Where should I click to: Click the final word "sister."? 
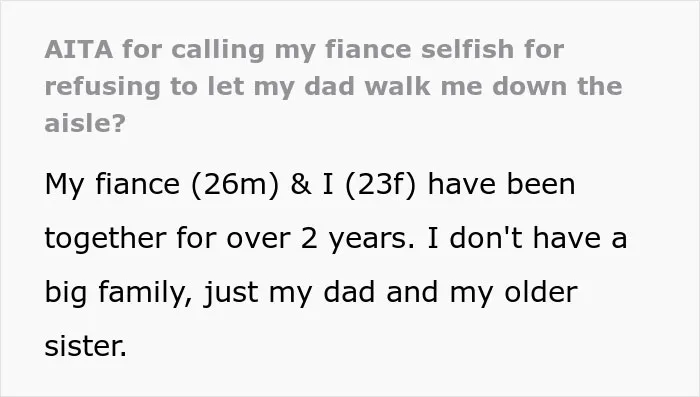pos(85,347)
